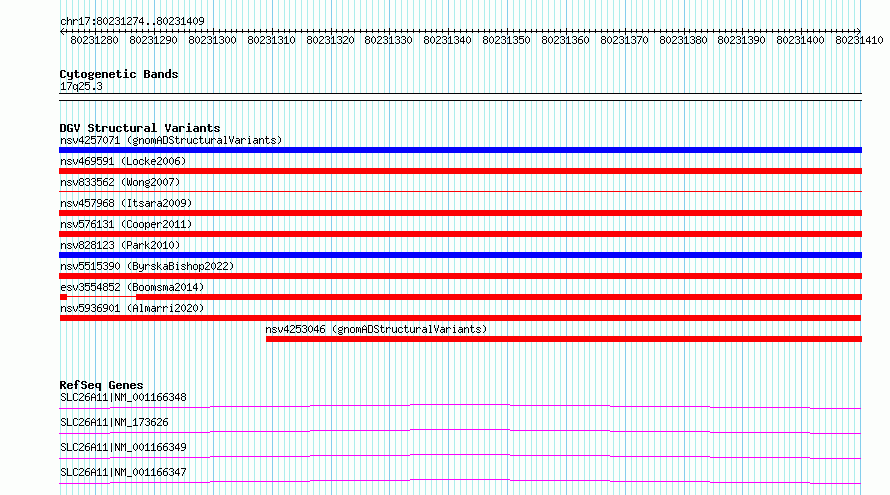This screenshot has width=890, height=495.
Task: Select variant label nsv4253046 (gnomADStructuralVariants)
Action: (376, 329)
